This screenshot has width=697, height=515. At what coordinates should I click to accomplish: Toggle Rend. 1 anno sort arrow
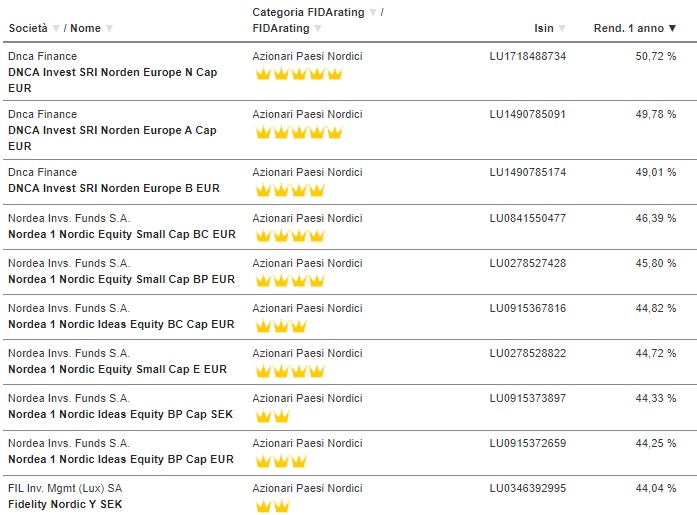[x=672, y=28]
